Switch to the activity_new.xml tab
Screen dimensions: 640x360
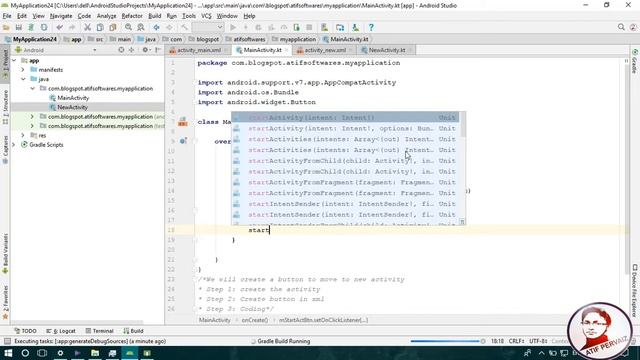tap(325, 50)
